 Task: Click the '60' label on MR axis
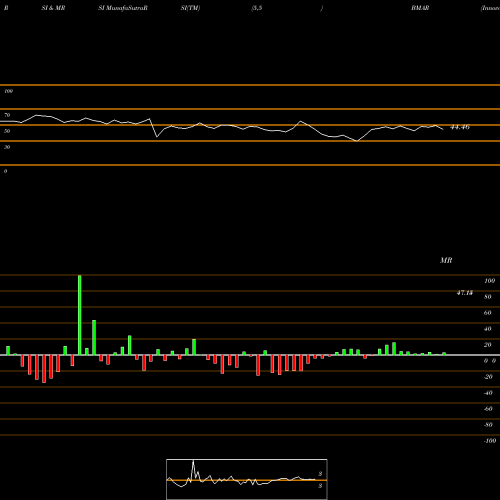[x=488, y=313]
